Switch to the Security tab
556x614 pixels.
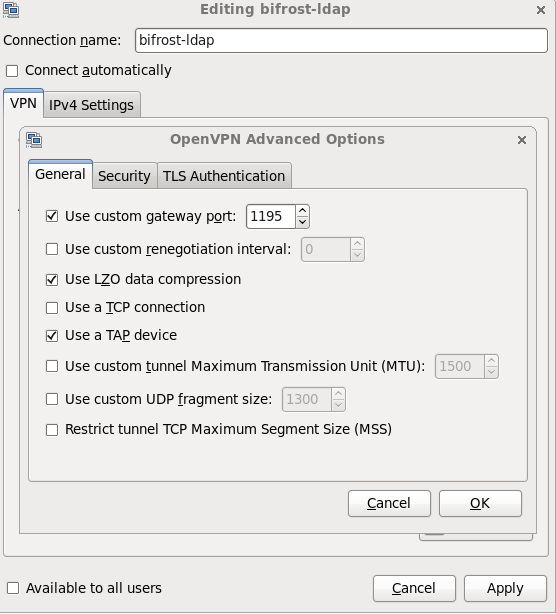(x=125, y=176)
